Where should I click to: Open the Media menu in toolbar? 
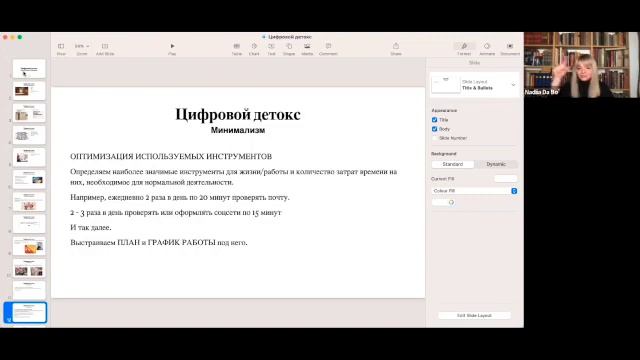tap(307, 49)
